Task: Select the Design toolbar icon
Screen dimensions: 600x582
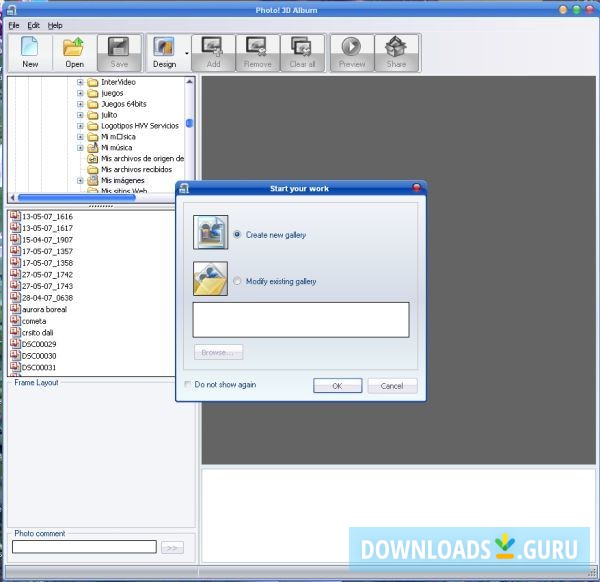Action: (164, 52)
